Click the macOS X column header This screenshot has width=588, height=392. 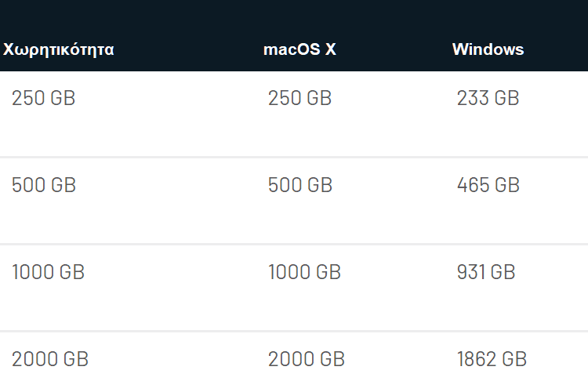(299, 49)
